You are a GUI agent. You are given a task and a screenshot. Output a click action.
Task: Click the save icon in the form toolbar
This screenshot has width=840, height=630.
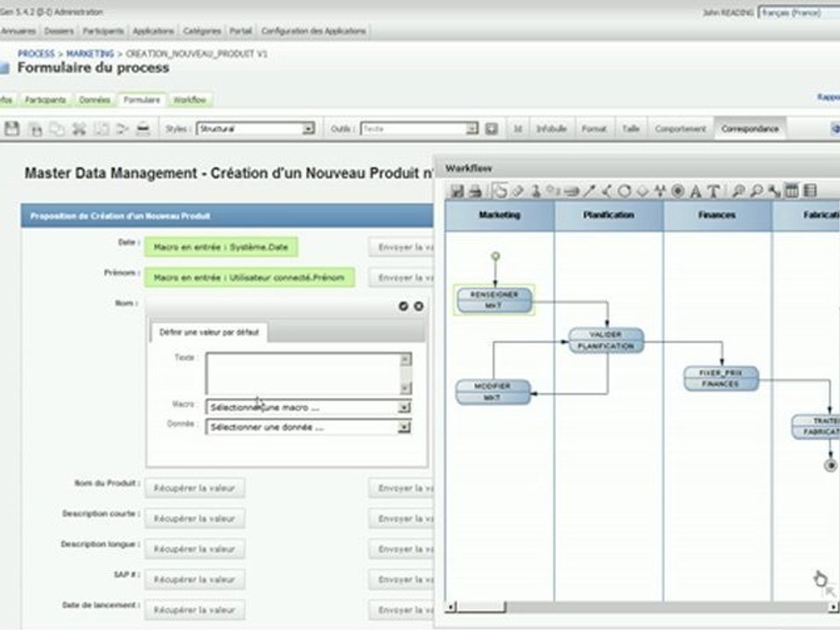pos(11,129)
